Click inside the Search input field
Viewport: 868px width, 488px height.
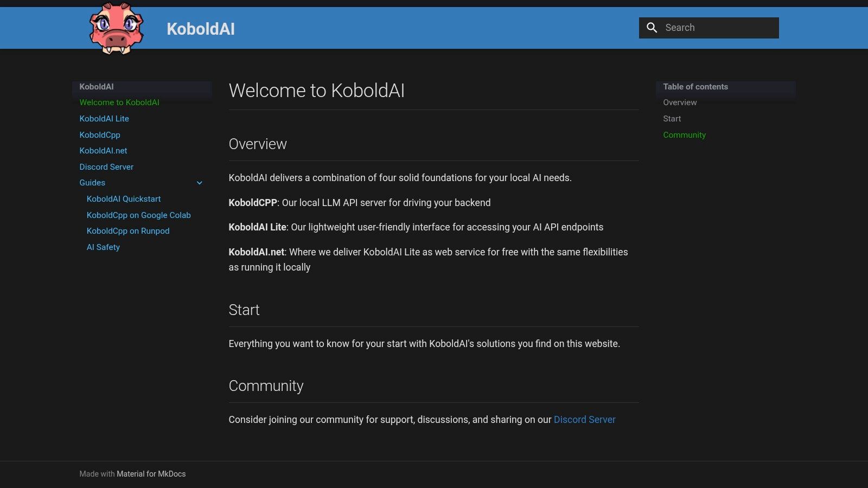point(716,27)
